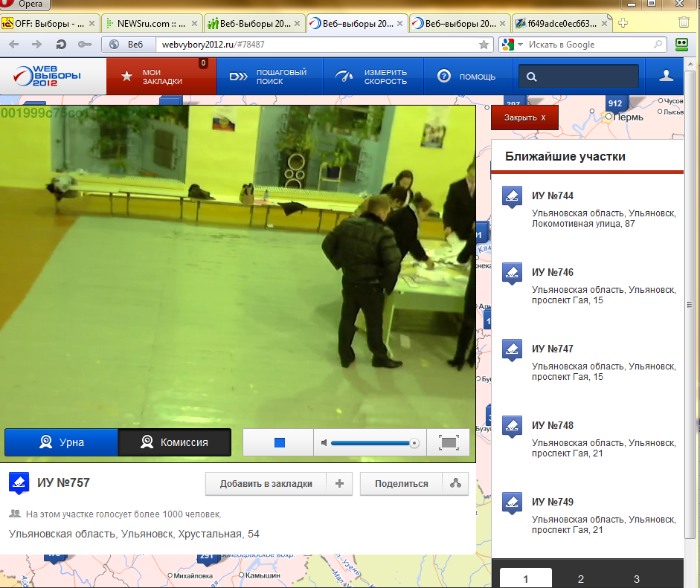700x588 pixels.
Task: Go to page 2 of nearby stations
Action: pos(581,578)
